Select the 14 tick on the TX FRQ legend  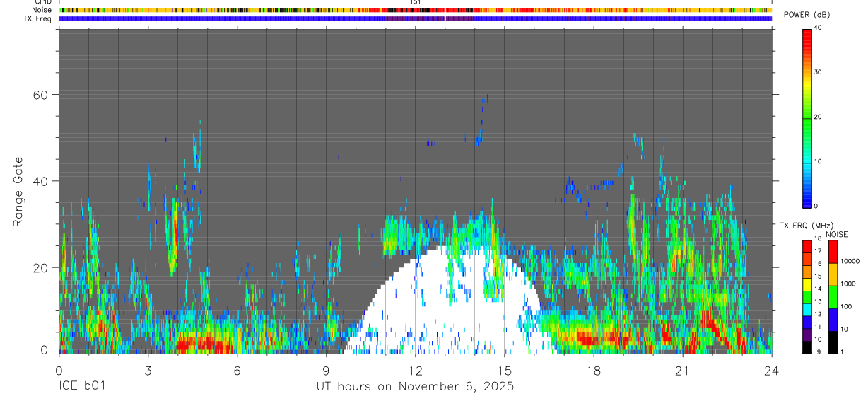point(817,289)
